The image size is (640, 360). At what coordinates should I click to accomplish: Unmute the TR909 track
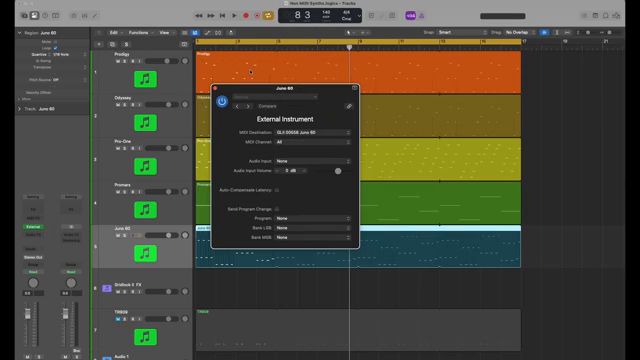tap(118, 319)
